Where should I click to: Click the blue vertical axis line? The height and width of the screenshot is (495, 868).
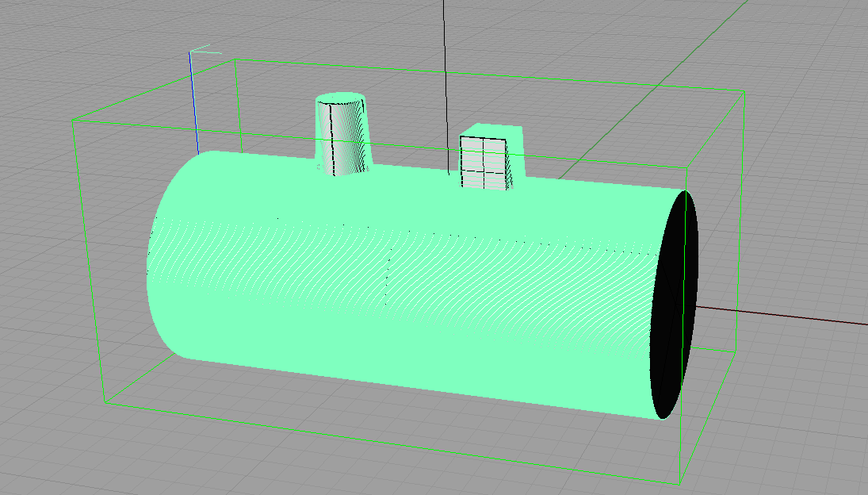[x=193, y=103]
